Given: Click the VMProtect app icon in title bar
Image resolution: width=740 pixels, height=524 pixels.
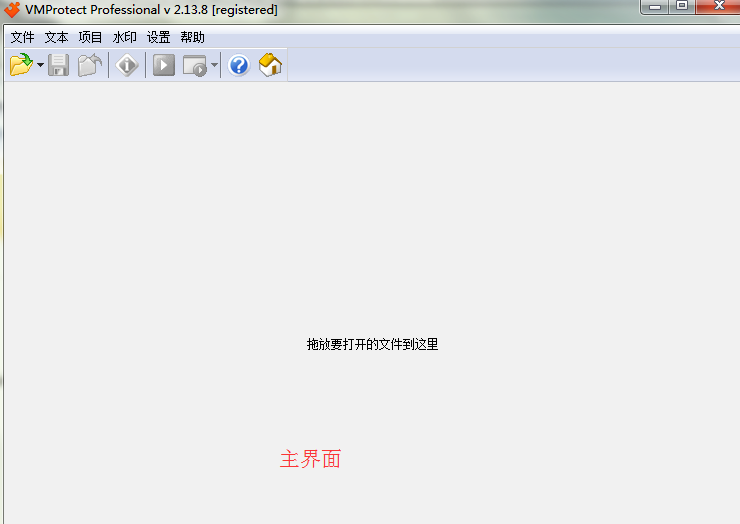Looking at the screenshot, I should point(12,9).
